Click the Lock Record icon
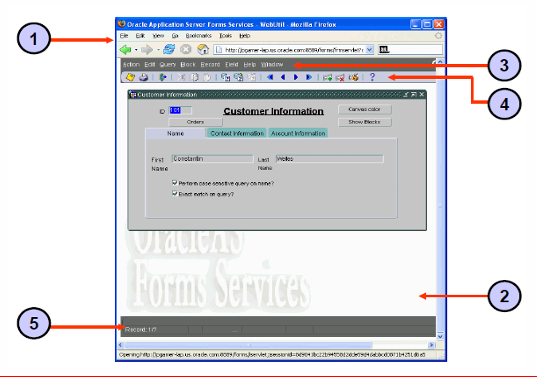 click(353, 78)
